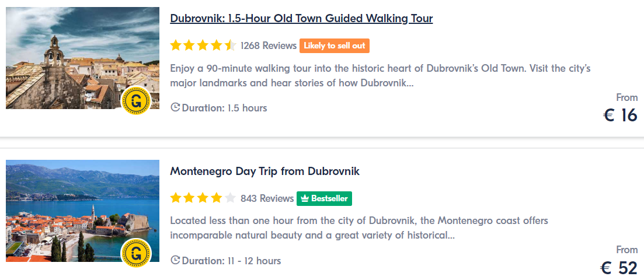This screenshot has height=280, width=644.
Task: Click the clock icon beside Duration 1.5 hours
Action: coord(175,108)
